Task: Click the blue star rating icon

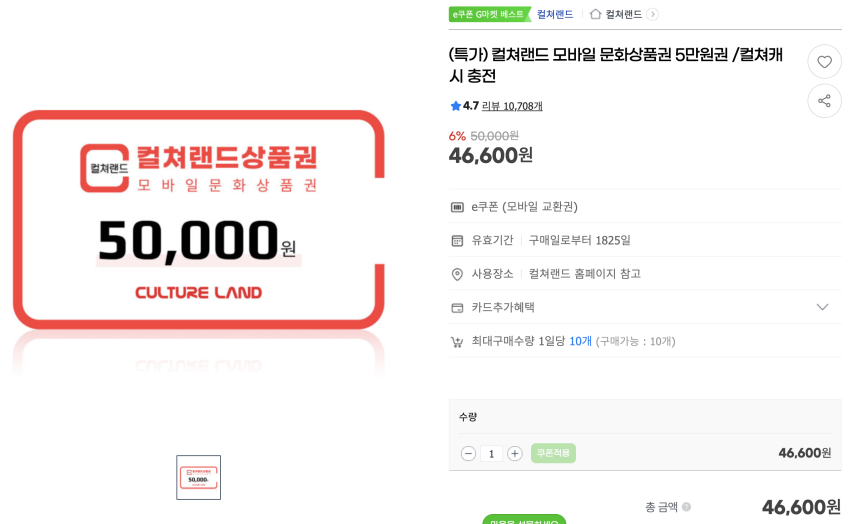Action: [455, 106]
